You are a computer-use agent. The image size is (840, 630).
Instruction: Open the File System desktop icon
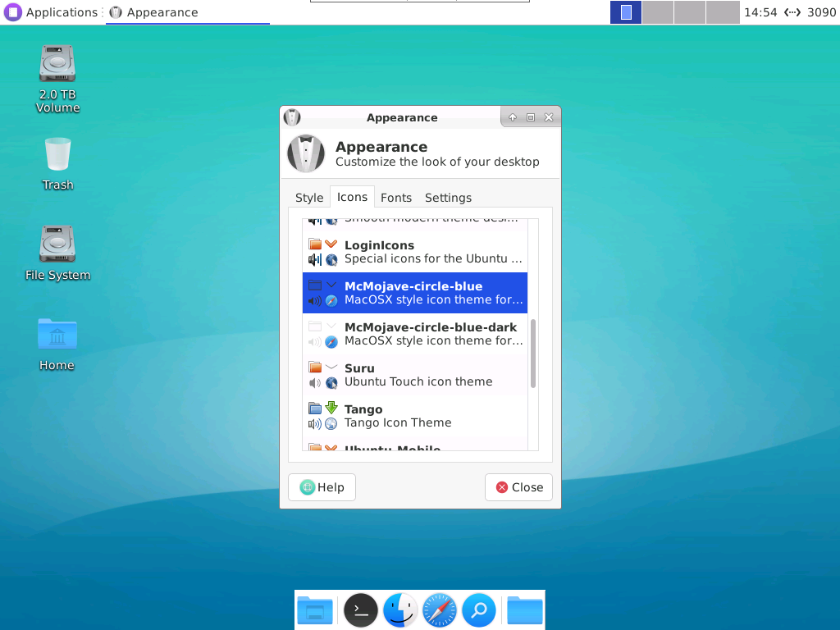tap(57, 253)
